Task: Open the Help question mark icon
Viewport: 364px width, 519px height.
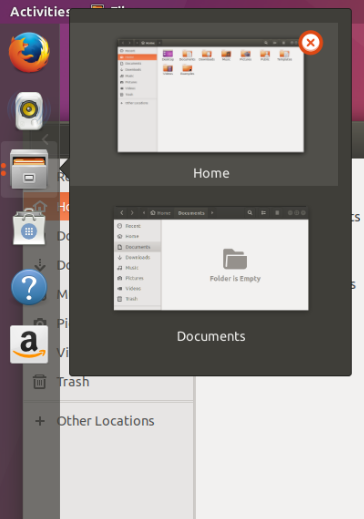Action: 29,287
